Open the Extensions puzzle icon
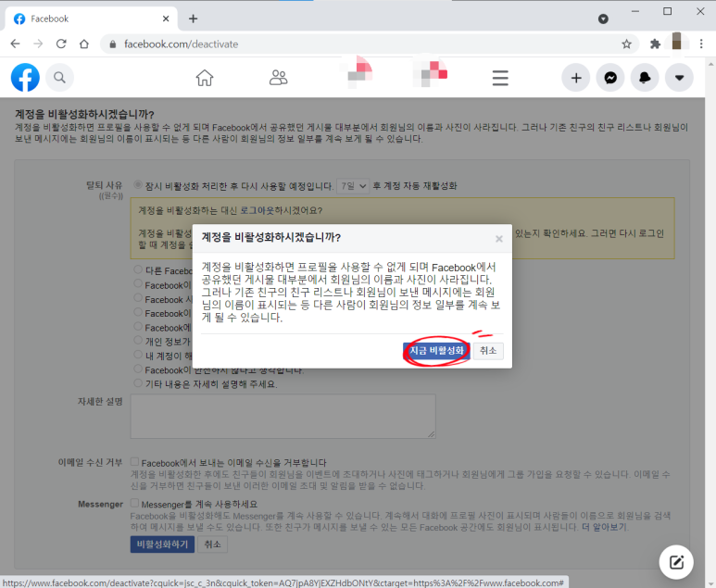 pos(655,44)
